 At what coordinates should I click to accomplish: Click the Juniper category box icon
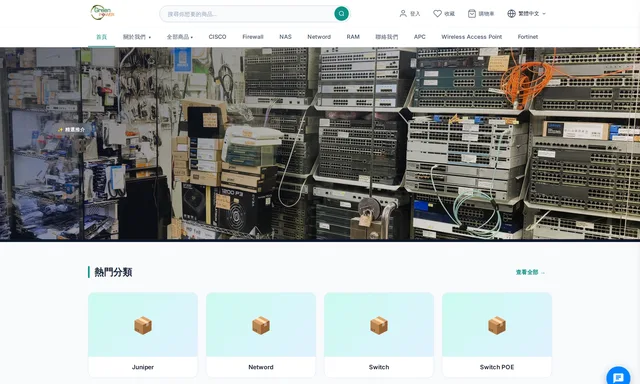[143, 325]
